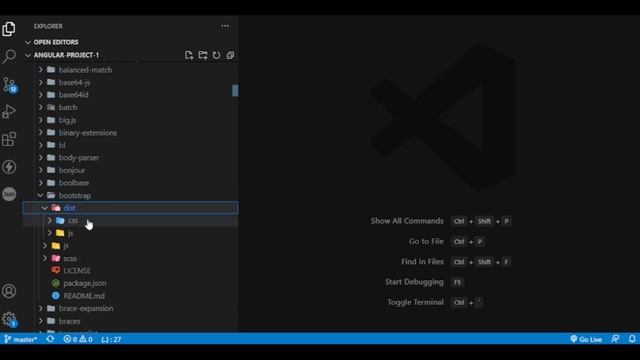The height and width of the screenshot is (360, 640).
Task: Open the Explorer view icon
Action: pyautogui.click(x=9, y=29)
